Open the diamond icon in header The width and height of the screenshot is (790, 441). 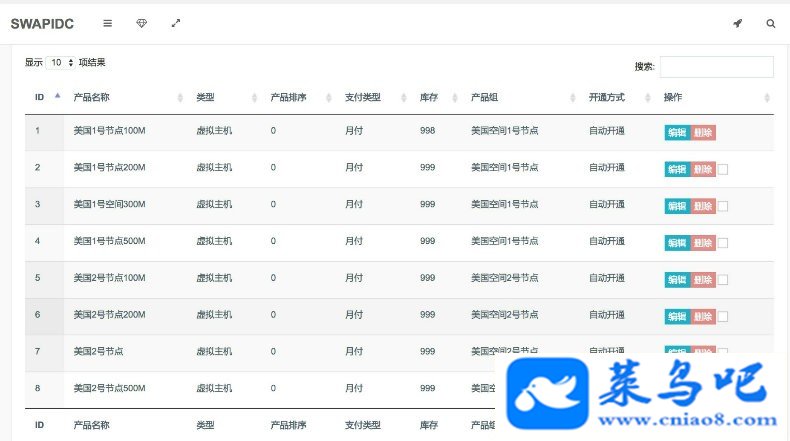pos(142,23)
